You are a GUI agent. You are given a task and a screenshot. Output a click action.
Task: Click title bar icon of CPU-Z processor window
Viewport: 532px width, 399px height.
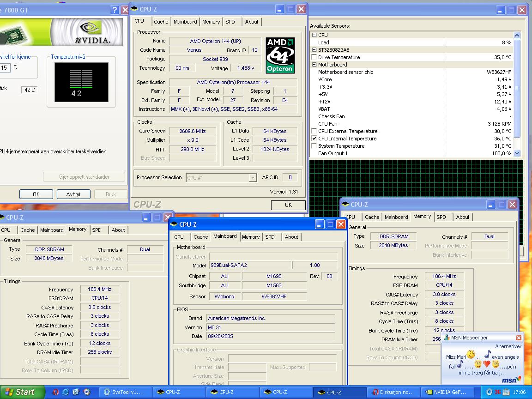pyautogui.click(x=134, y=9)
